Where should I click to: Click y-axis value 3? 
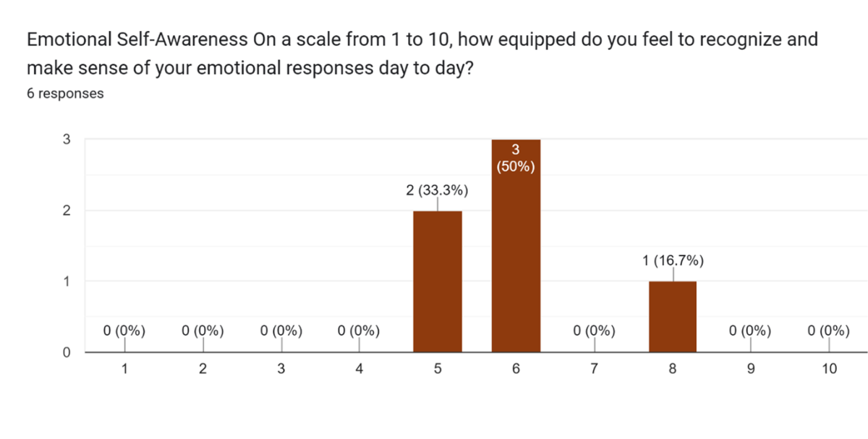pos(66,140)
